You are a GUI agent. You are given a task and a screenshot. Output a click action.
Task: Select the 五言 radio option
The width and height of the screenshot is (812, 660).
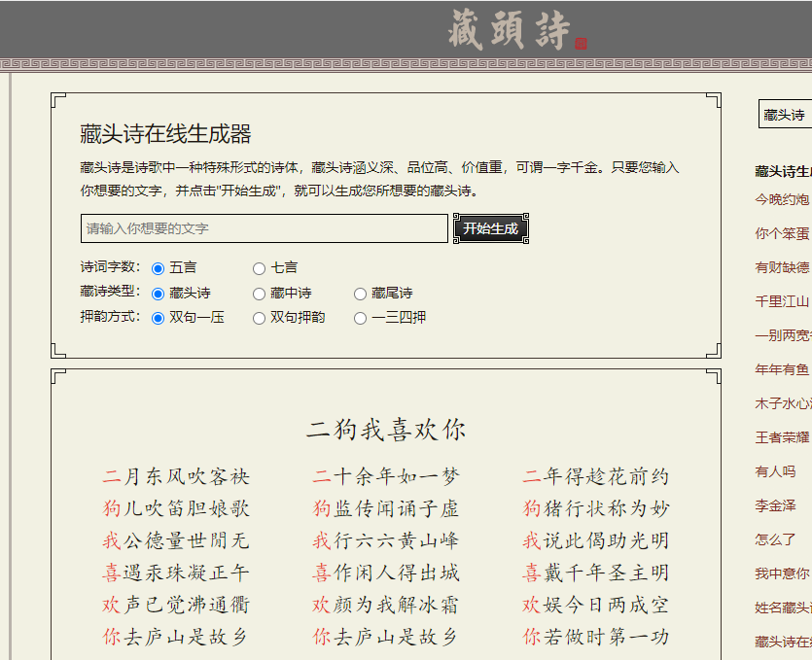159,268
